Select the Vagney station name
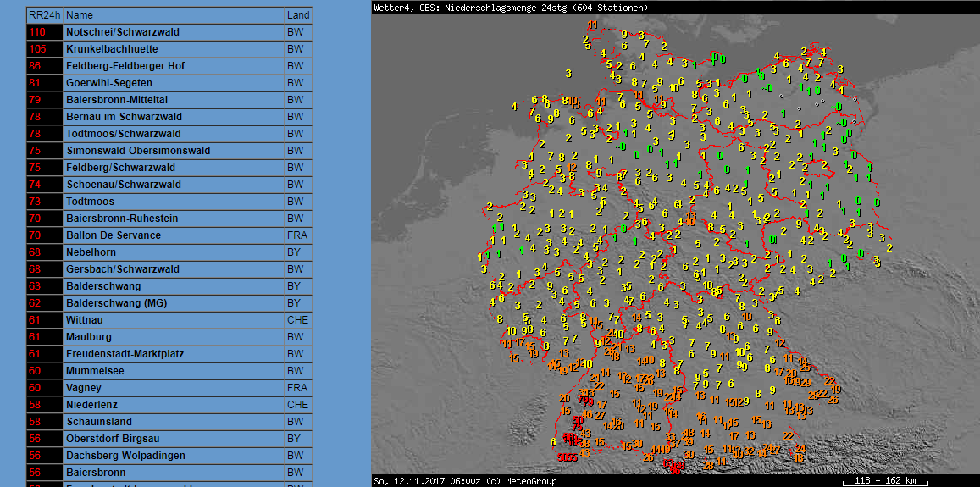This screenshot has width=980, height=487. (x=83, y=388)
